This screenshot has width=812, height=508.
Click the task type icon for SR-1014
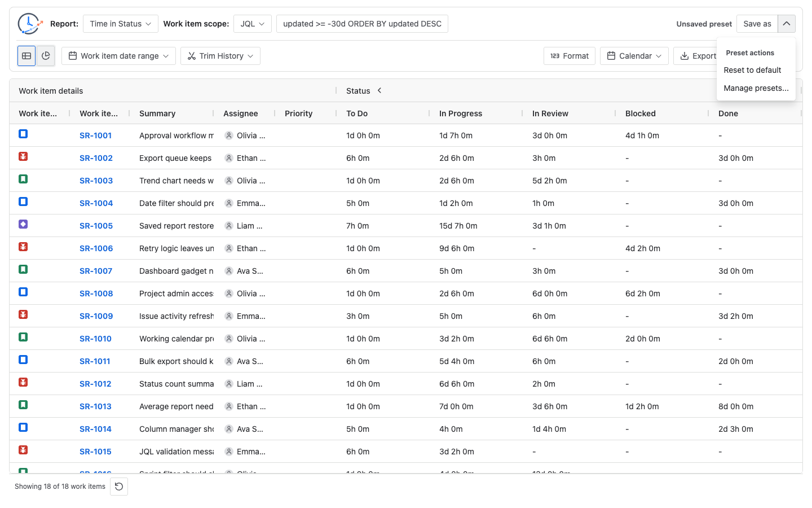click(x=23, y=427)
